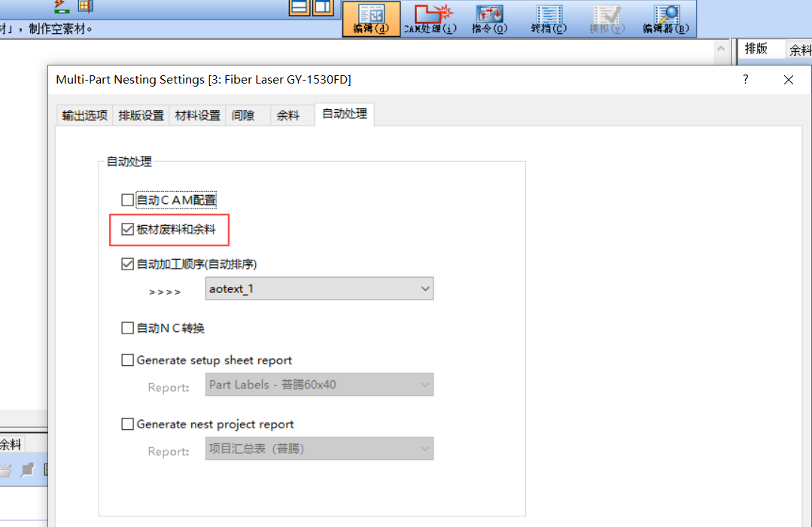Close the Multi-Part Nesting Settings dialog
Viewport: 812px width, 527px height.
pos(788,80)
